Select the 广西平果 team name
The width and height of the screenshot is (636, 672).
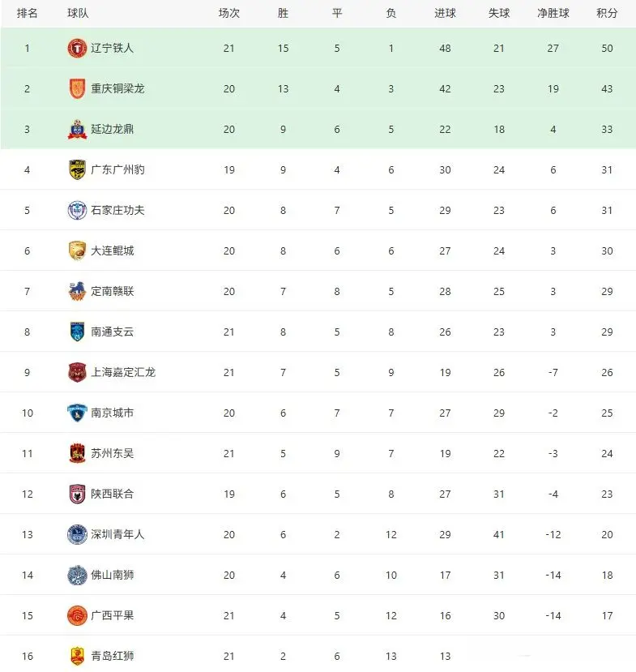[x=112, y=616]
